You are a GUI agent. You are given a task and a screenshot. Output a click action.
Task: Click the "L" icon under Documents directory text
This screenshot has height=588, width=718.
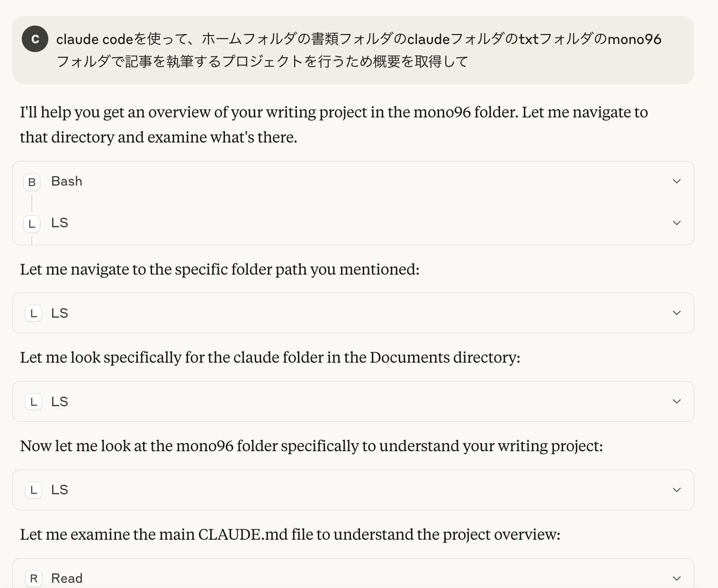click(34, 401)
